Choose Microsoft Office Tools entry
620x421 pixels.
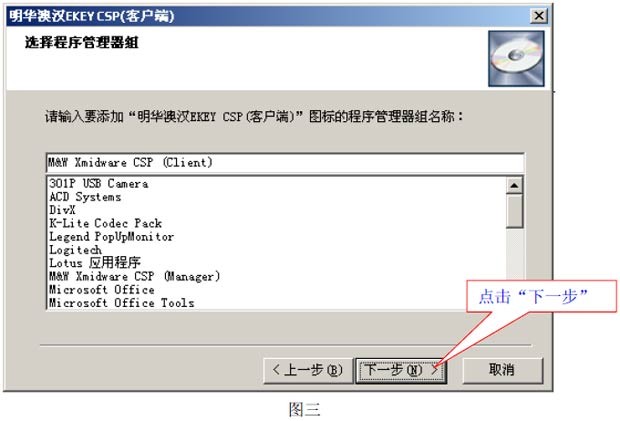point(121,303)
